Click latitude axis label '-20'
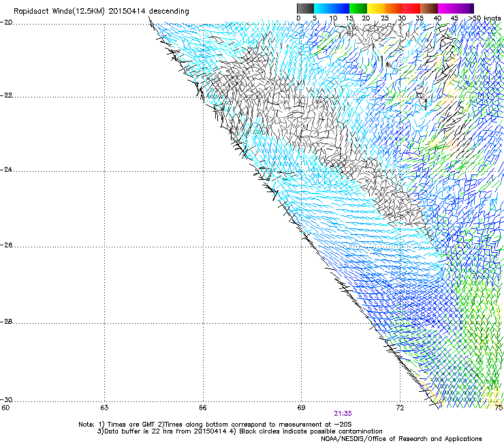The height and width of the screenshot is (443, 504). (6, 22)
